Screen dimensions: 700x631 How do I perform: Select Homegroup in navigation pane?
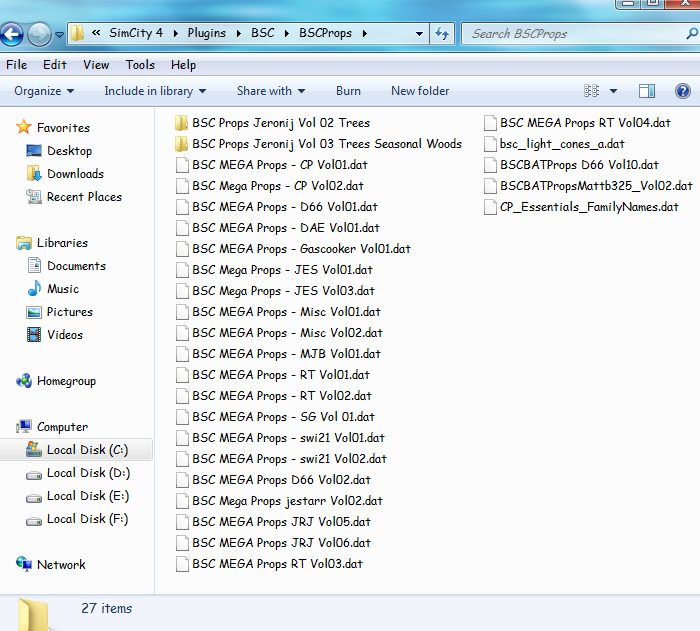[67, 381]
